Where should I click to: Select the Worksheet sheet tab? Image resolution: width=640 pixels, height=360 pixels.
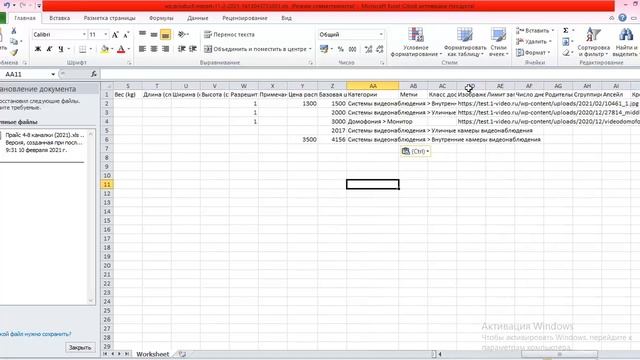[x=152, y=354]
